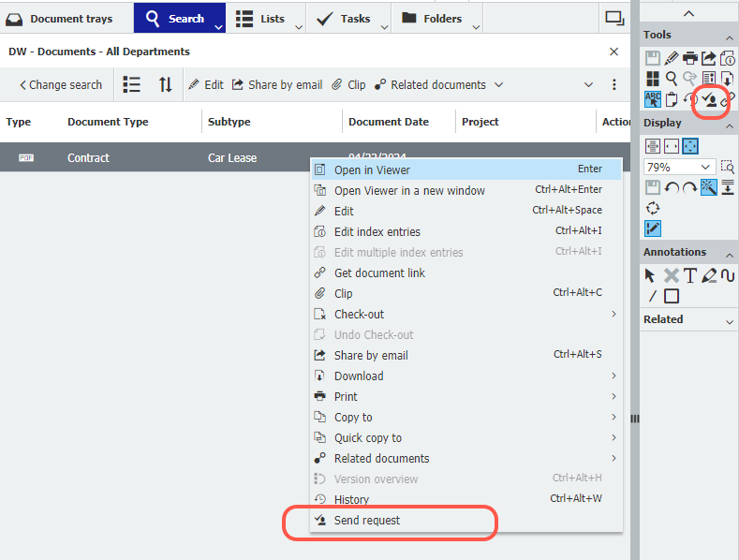
Task: Open the Lists tab dropdown arrow
Action: click(299, 27)
